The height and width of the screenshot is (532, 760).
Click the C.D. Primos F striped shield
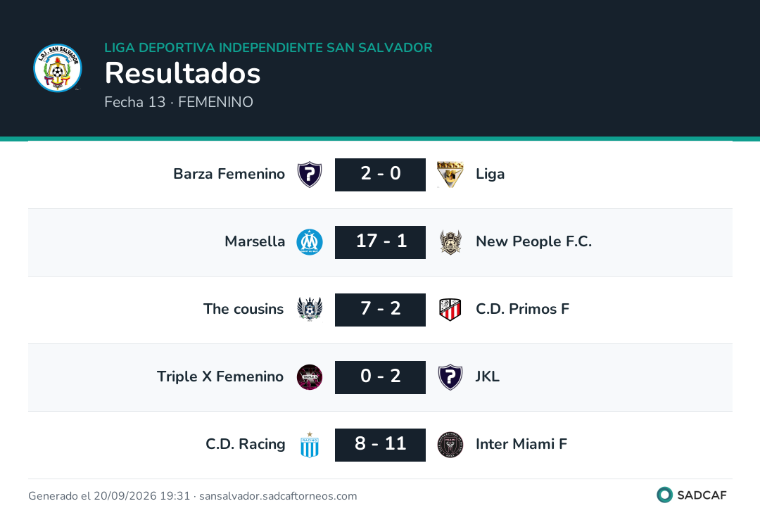450,310
